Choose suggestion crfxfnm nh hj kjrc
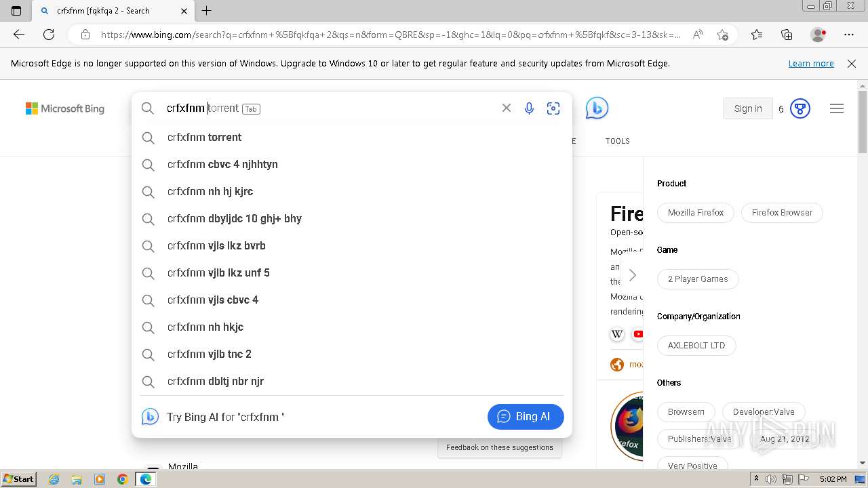This screenshot has width=868, height=488. tap(352, 191)
